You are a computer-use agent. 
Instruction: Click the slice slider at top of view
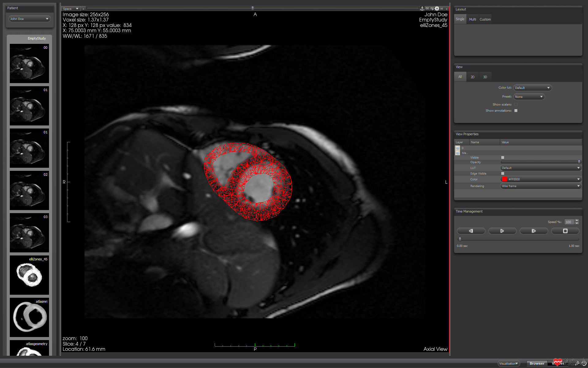click(253, 8)
